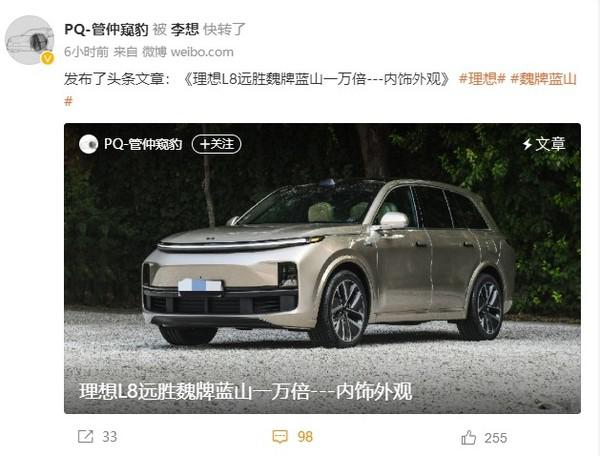Viewport: 600px width, 456px height.
Task: Like the post with thumbs-up icon
Action: click(x=469, y=438)
